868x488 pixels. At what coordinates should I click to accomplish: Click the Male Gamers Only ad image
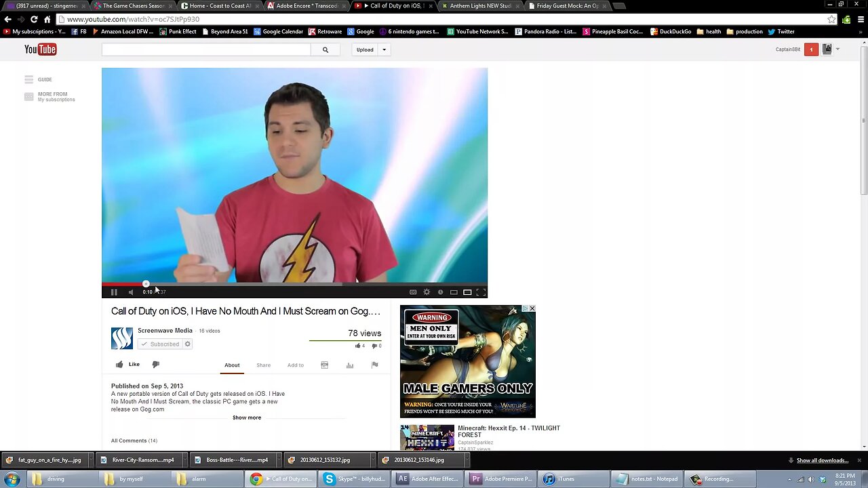click(467, 361)
